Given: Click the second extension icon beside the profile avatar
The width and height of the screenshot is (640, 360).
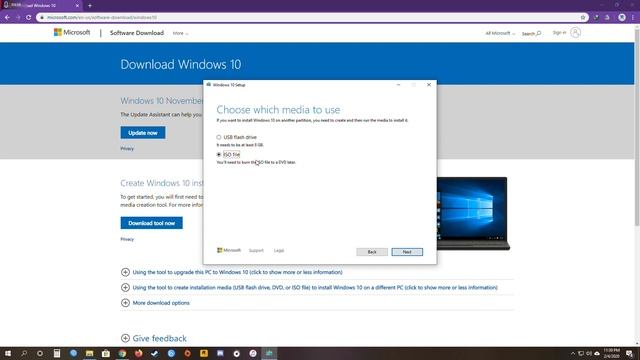Looking at the screenshot, I should pos(607,17).
